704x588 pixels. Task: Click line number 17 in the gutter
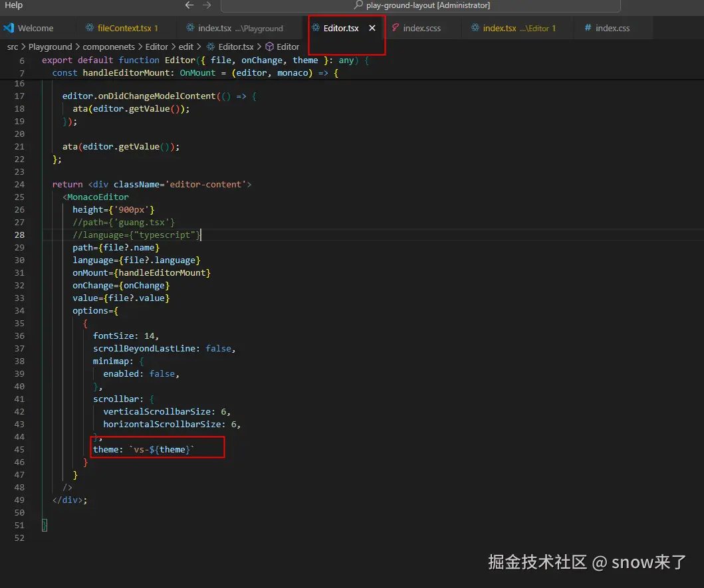[19, 96]
